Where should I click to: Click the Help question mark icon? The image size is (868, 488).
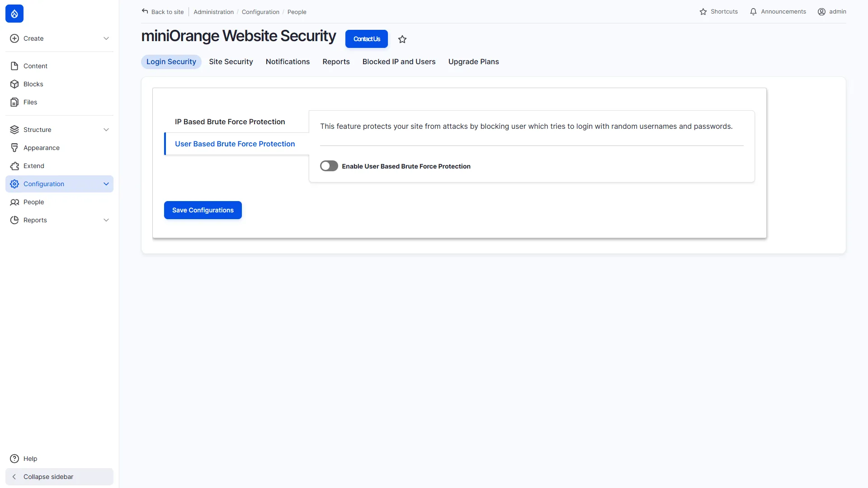[x=14, y=459]
